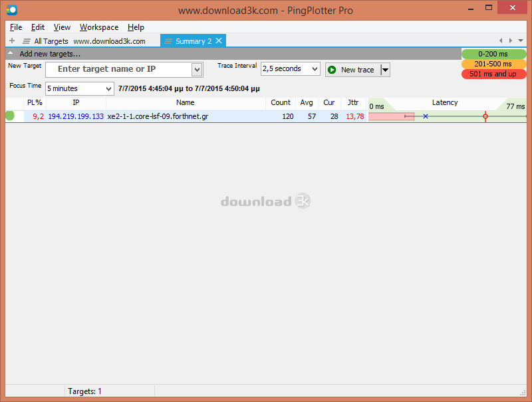
Task: Open the View menu
Action: coord(62,27)
